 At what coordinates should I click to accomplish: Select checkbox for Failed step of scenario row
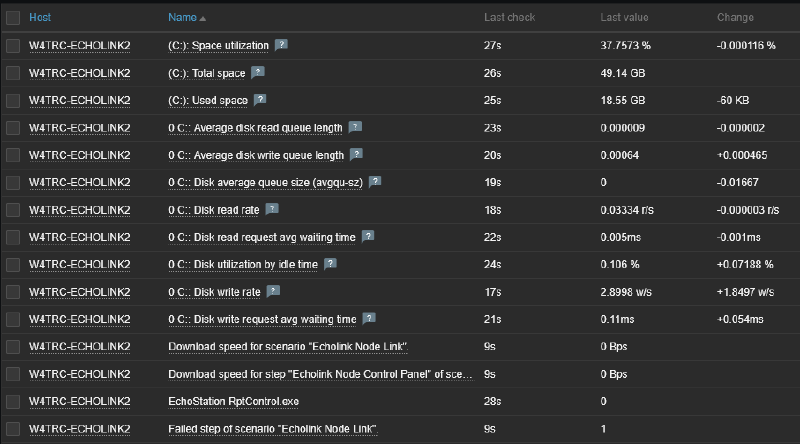pos(13,429)
